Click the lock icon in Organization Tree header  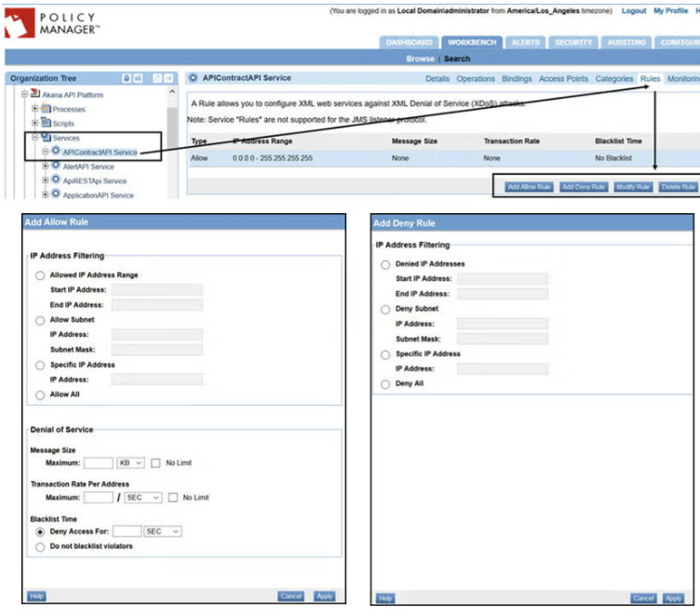point(127,78)
